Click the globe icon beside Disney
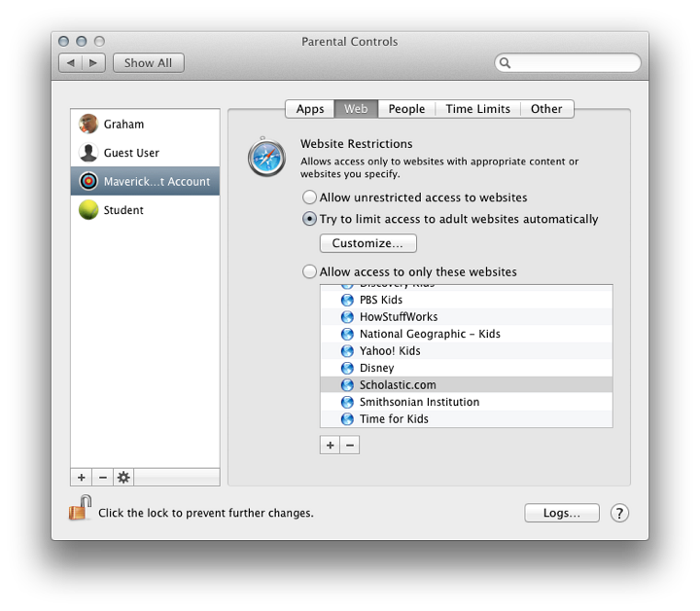 pos(347,368)
